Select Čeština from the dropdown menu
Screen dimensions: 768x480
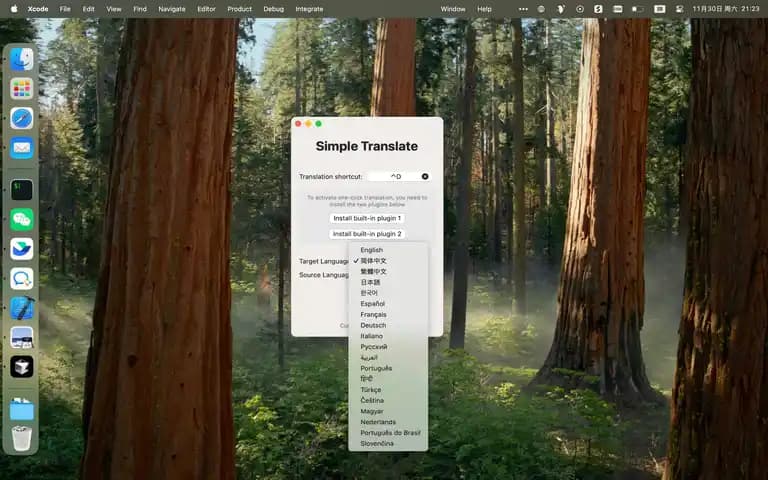tap(388, 400)
